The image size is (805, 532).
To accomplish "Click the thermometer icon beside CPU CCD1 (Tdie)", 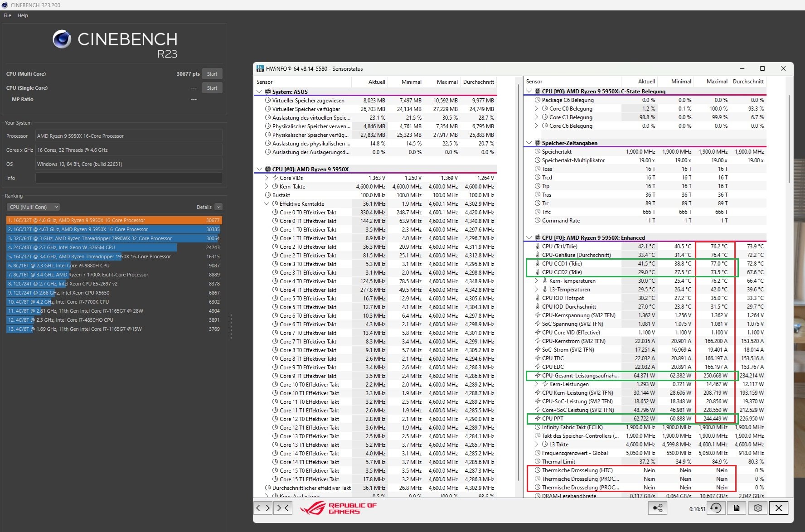I will pyautogui.click(x=538, y=263).
